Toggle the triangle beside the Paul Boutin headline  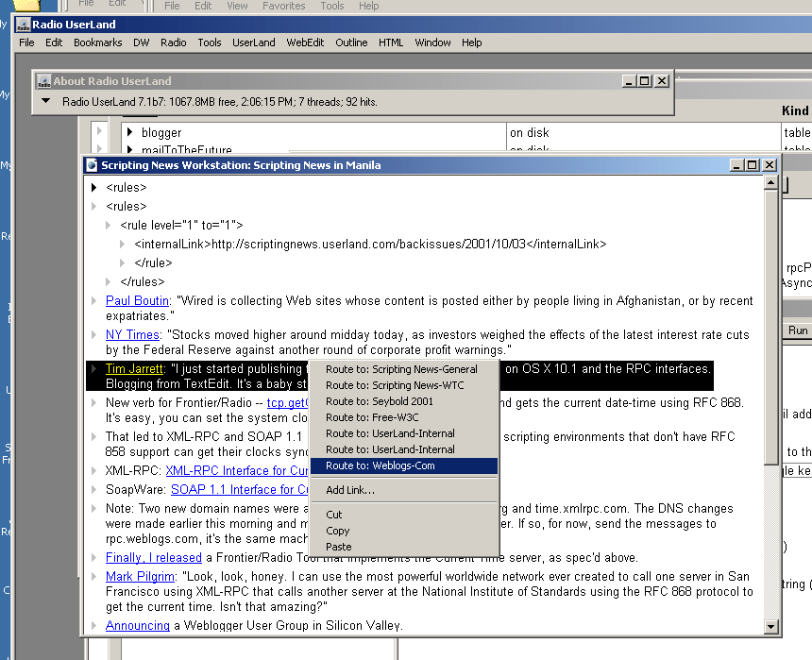[x=93, y=301]
